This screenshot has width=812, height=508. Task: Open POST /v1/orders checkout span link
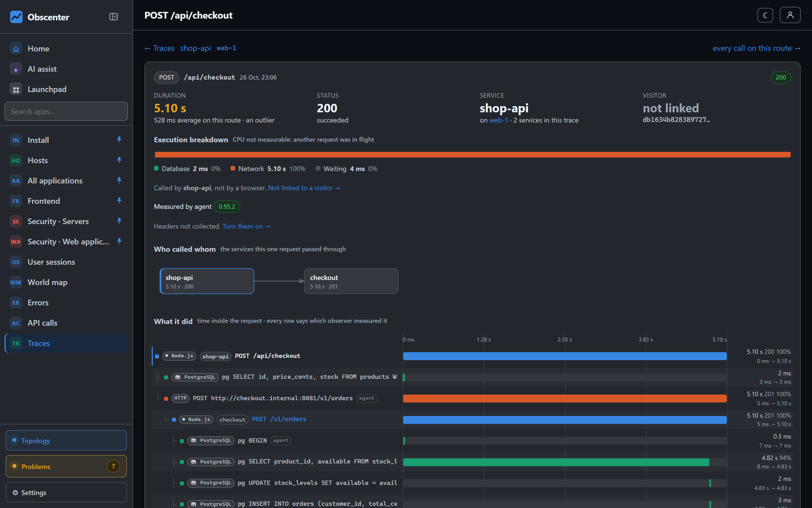point(279,419)
